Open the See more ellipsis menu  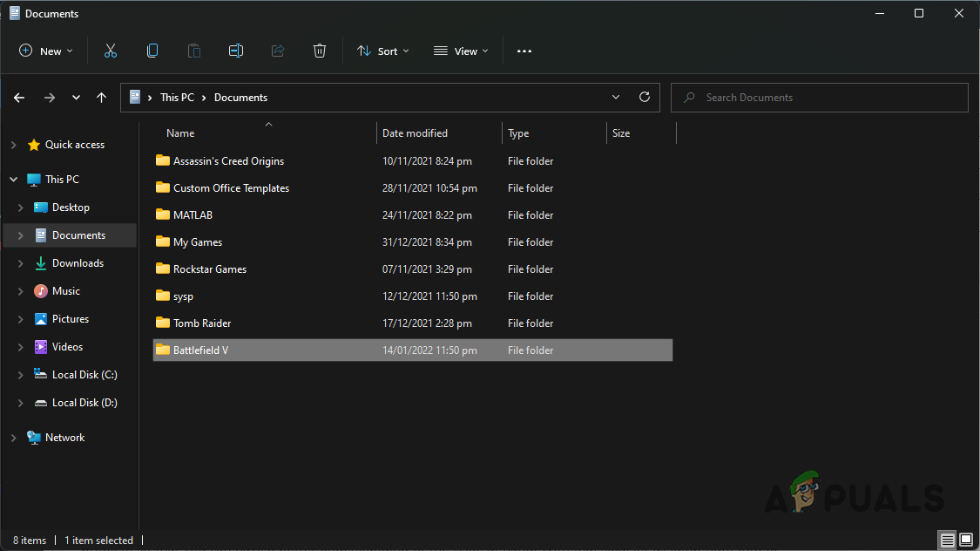coord(524,51)
